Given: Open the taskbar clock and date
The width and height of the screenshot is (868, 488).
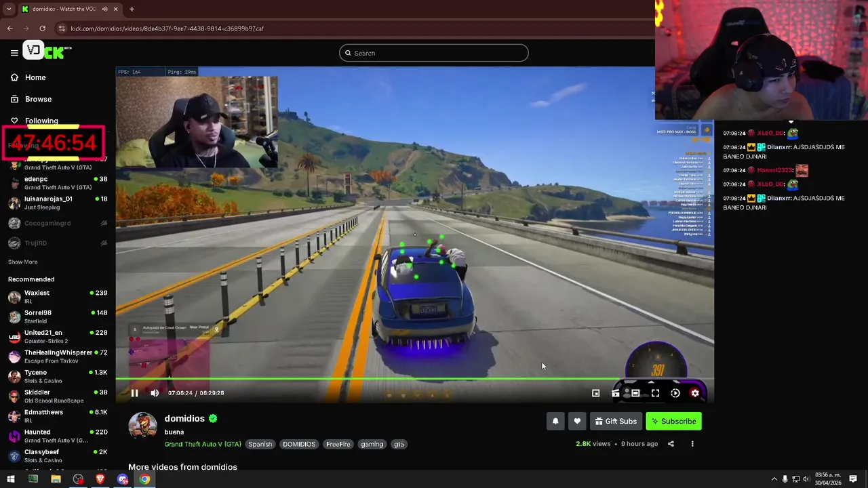Looking at the screenshot, I should click(827, 479).
